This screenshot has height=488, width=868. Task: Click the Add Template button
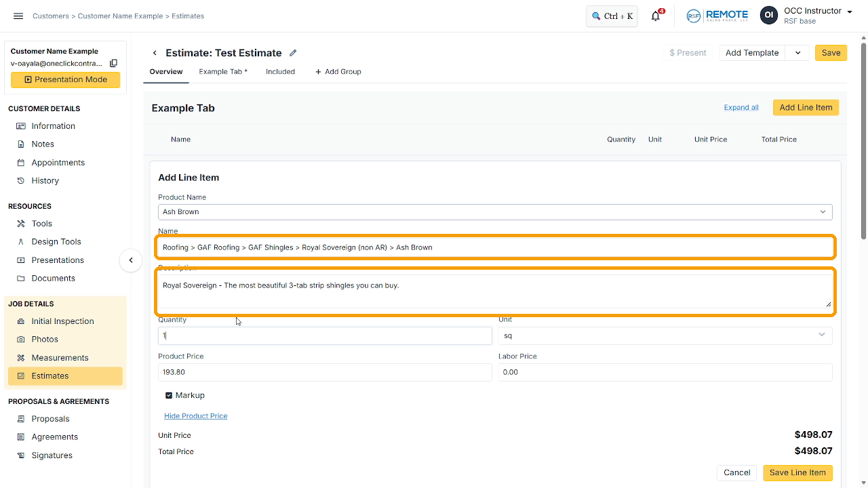[752, 53]
